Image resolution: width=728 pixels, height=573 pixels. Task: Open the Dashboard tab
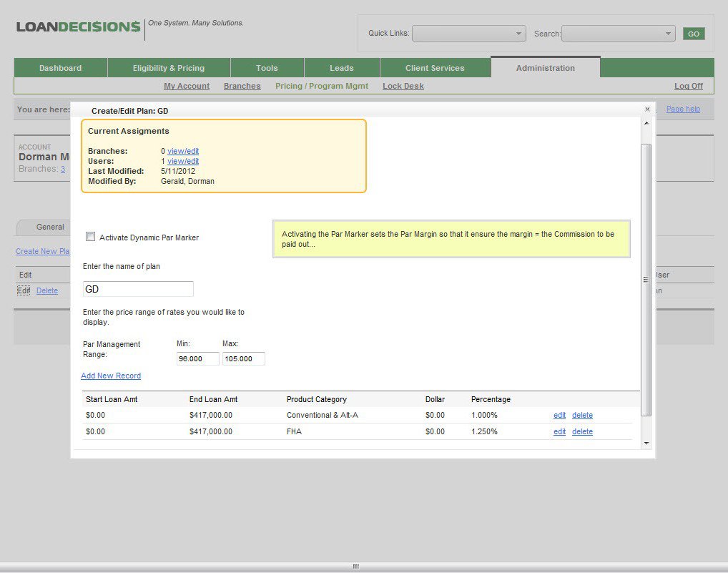[60, 68]
